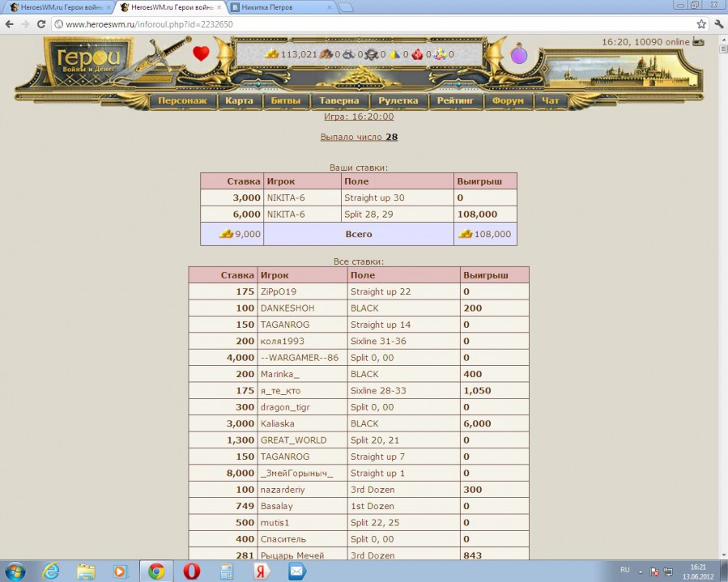The image size is (728, 582).
Task: Go to the Таверна section
Action: point(338,101)
